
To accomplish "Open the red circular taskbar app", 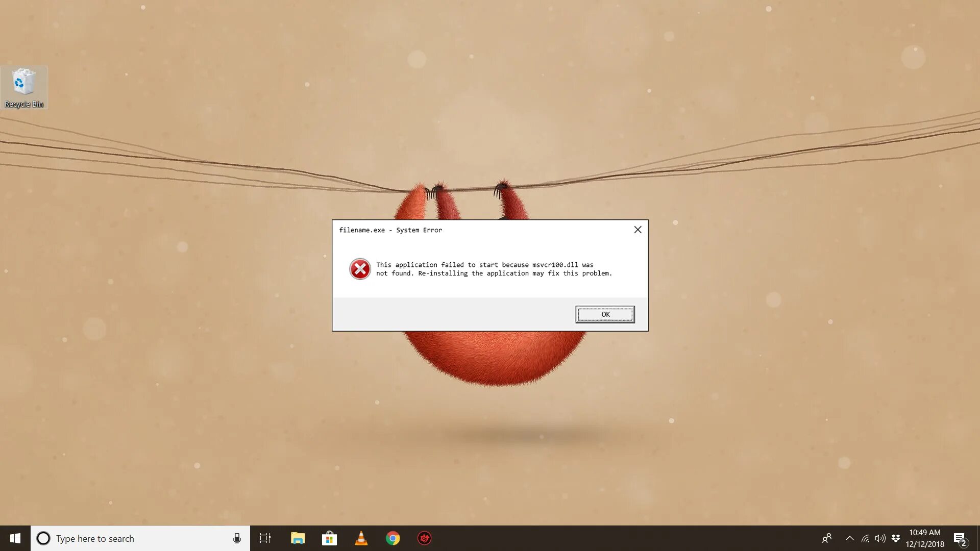I will 424,538.
